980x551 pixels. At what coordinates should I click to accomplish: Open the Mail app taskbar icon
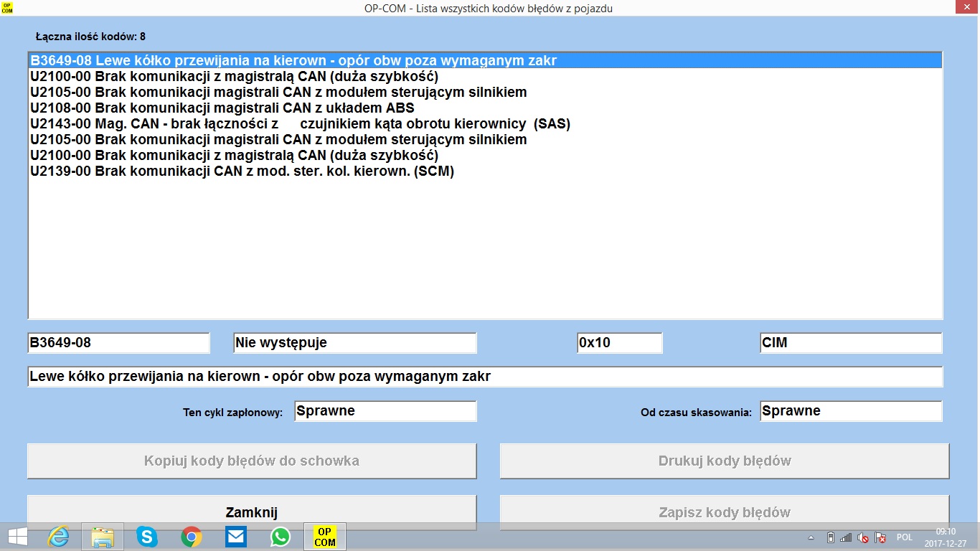(236, 536)
